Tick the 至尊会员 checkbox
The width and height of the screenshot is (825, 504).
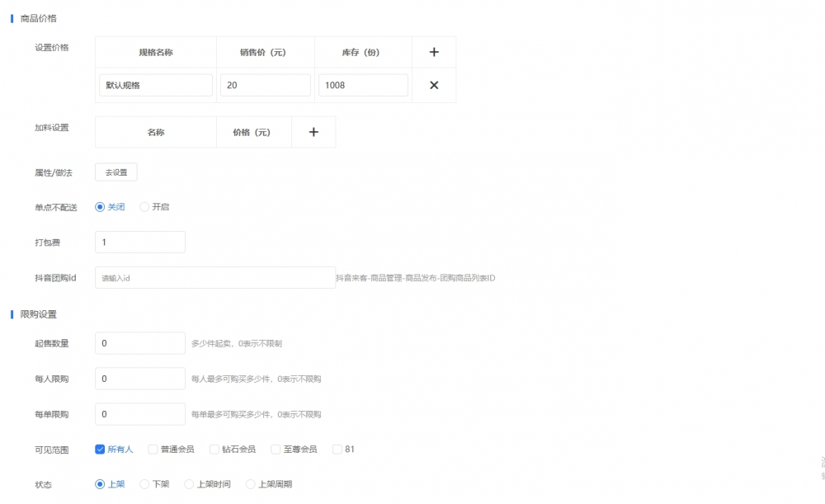coord(276,450)
